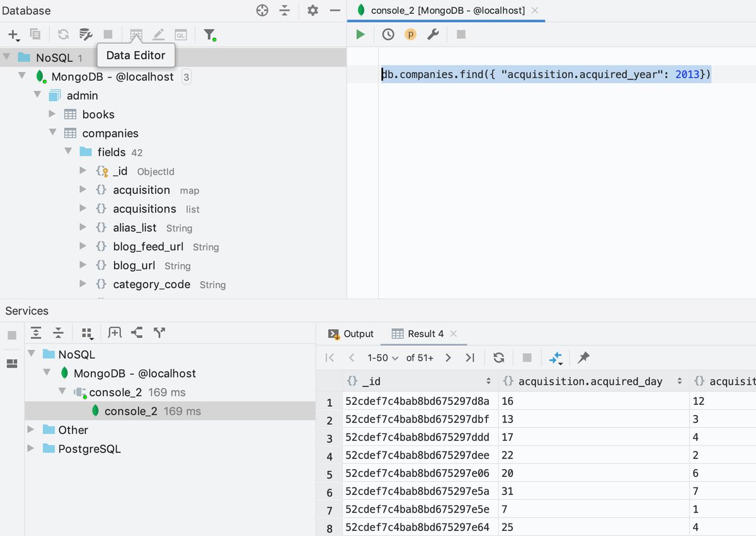The image size is (756, 536).
Task: Click the New (+) button in Database toolbar
Action: [13, 35]
